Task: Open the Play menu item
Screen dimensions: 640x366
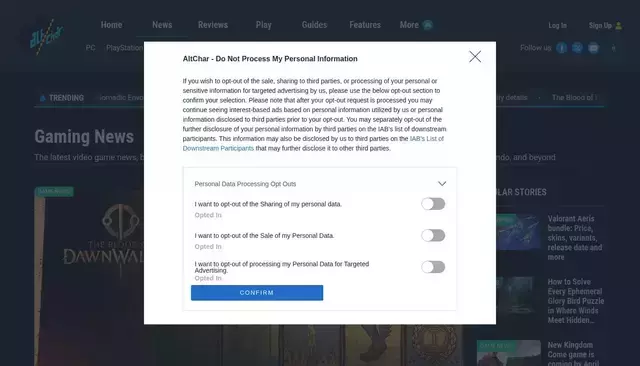Action: 263,25
